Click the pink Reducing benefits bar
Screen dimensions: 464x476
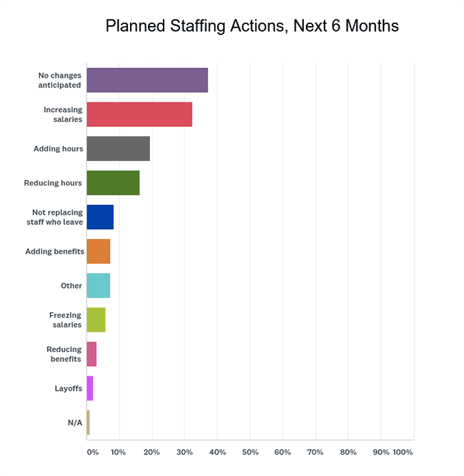91,354
